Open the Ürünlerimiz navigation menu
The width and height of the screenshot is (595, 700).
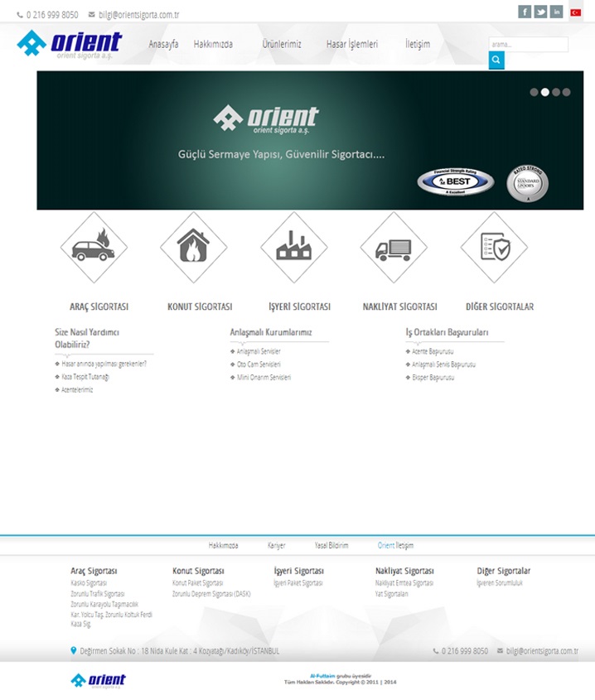[281, 44]
